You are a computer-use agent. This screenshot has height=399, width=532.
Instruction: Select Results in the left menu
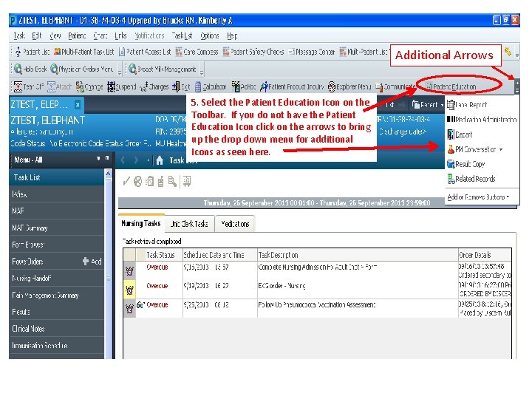(x=56, y=312)
